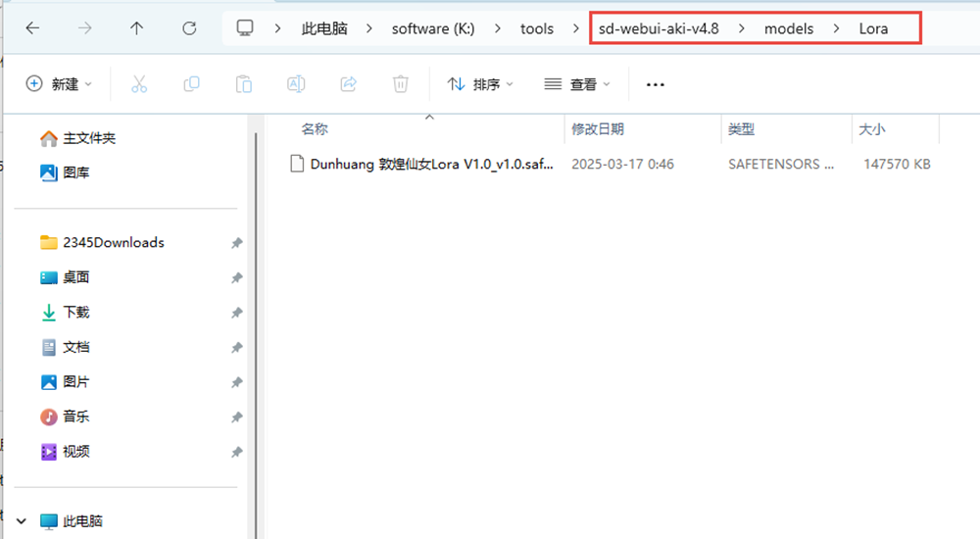980x539 pixels.
Task: Refresh the current folder
Action: [189, 28]
